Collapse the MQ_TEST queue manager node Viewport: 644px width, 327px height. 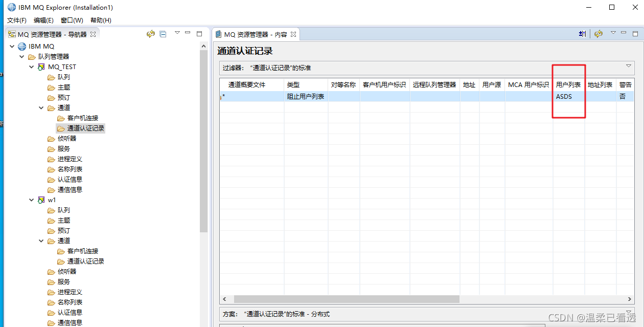click(32, 67)
